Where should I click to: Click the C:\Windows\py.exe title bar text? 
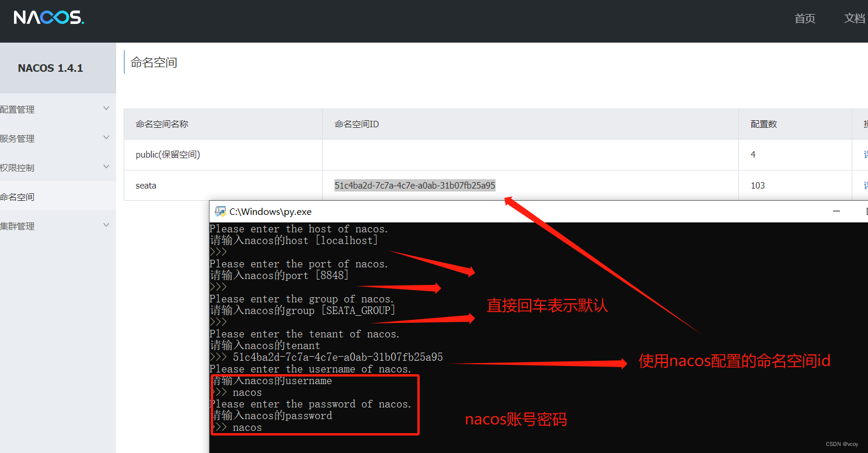270,211
